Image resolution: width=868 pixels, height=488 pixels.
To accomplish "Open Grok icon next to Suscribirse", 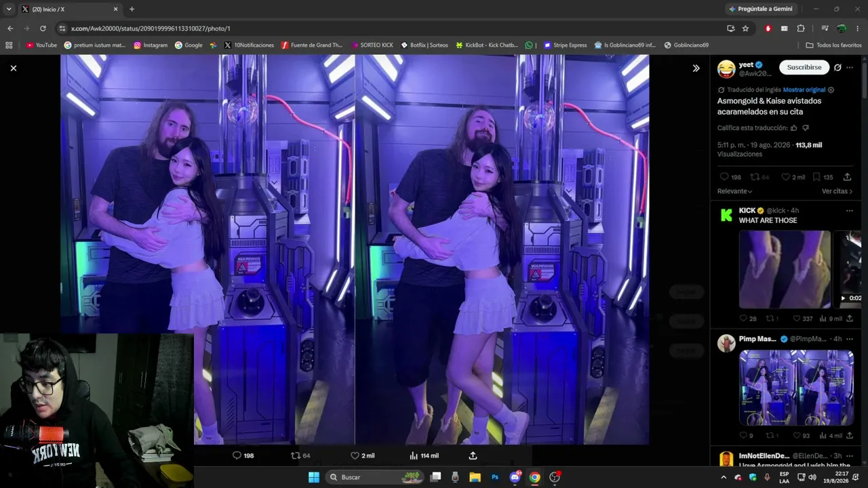I will click(x=837, y=67).
